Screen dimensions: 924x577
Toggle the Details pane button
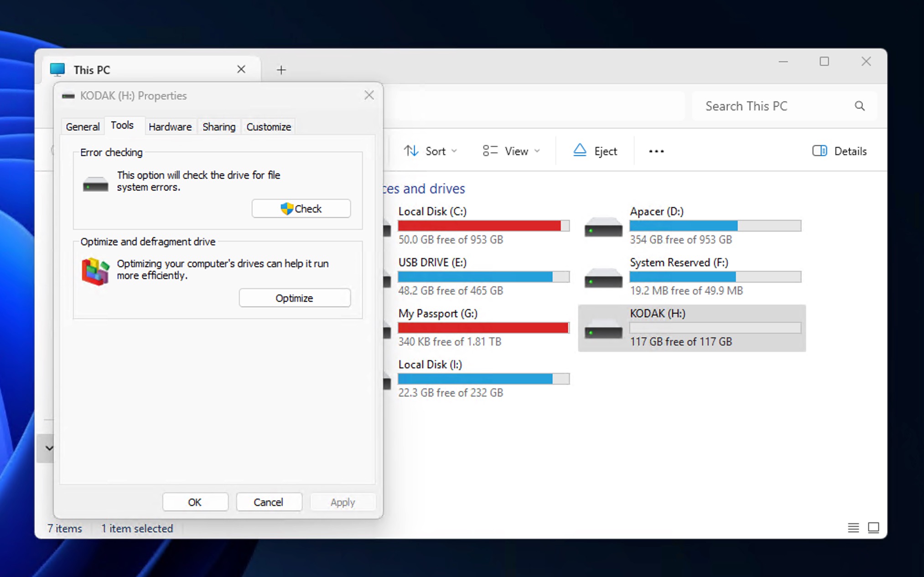pyautogui.click(x=839, y=151)
